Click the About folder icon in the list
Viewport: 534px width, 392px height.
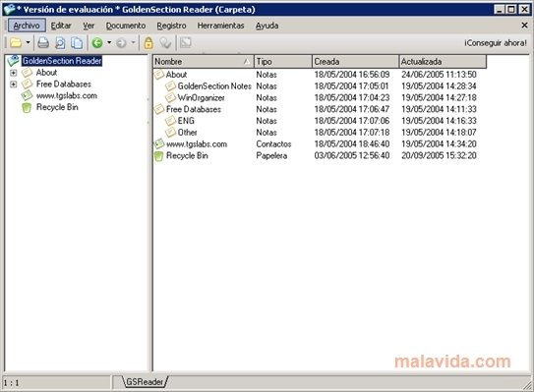tap(159, 75)
